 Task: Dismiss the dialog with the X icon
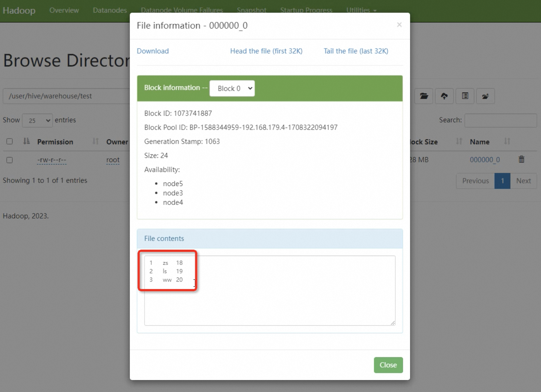(x=399, y=25)
